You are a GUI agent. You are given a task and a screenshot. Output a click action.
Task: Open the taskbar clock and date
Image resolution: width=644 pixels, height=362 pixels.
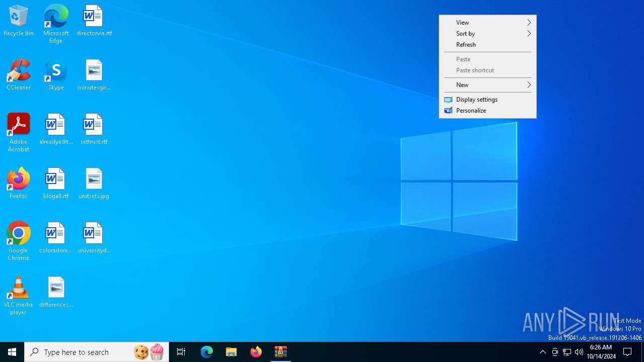[x=601, y=352]
